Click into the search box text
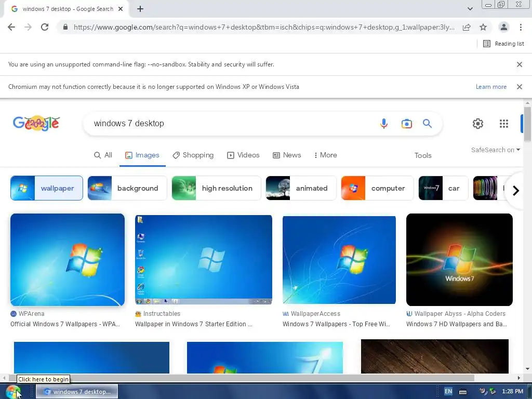This screenshot has height=399, width=532. (x=129, y=124)
